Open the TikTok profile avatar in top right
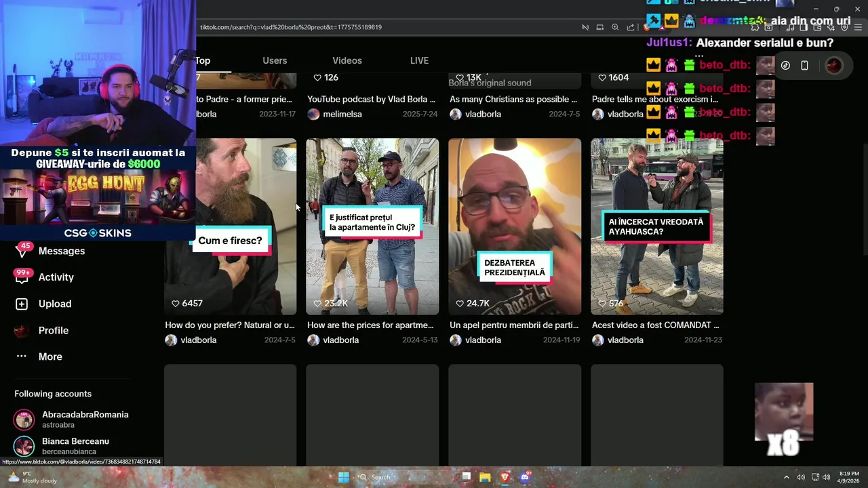Image resolution: width=868 pixels, height=488 pixels. point(833,66)
